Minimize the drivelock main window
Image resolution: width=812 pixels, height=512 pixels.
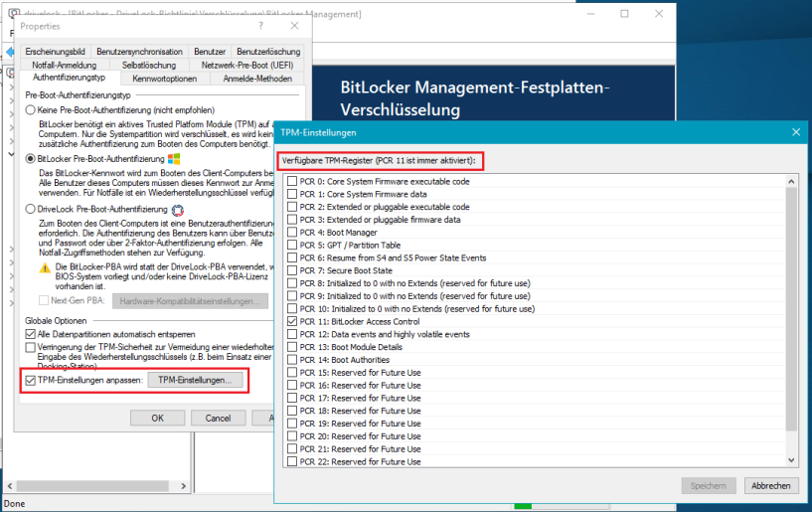point(590,14)
